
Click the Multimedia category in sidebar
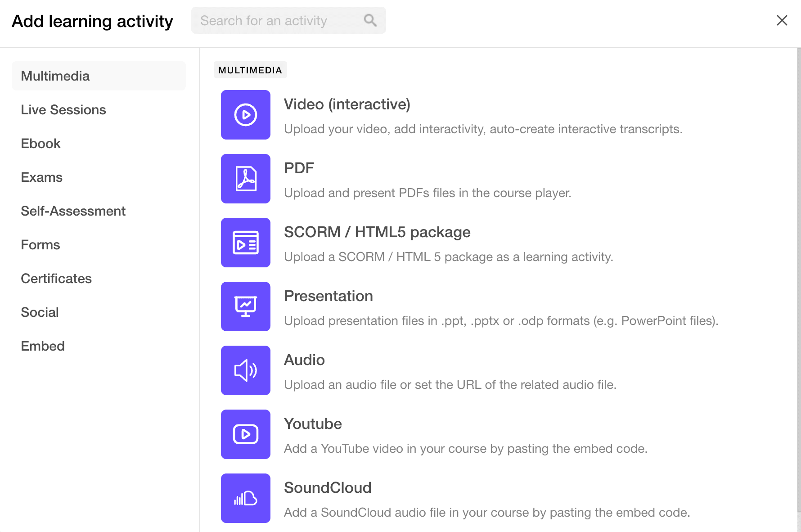(55, 76)
